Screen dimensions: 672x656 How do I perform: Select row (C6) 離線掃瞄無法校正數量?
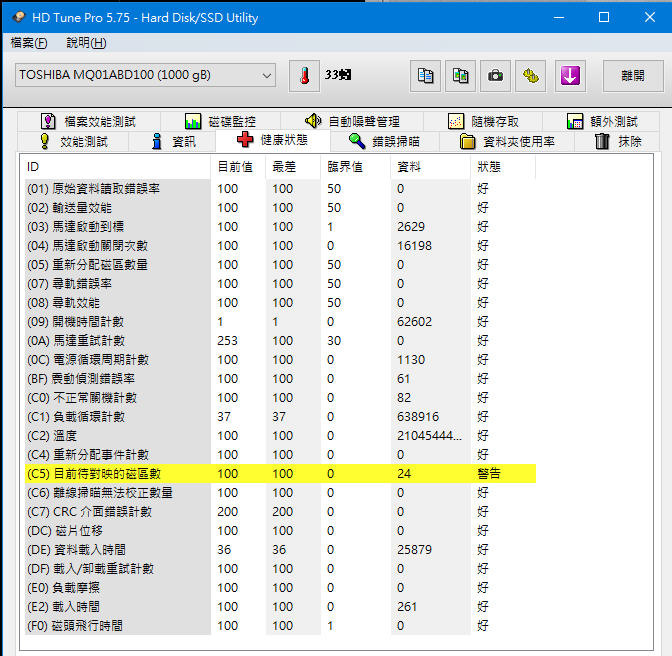click(280, 493)
